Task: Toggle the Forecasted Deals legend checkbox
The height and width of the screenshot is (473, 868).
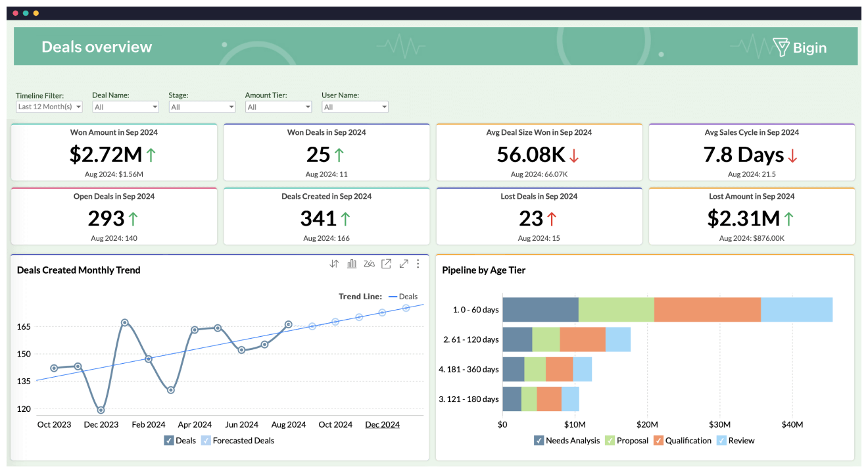Action: (206, 441)
